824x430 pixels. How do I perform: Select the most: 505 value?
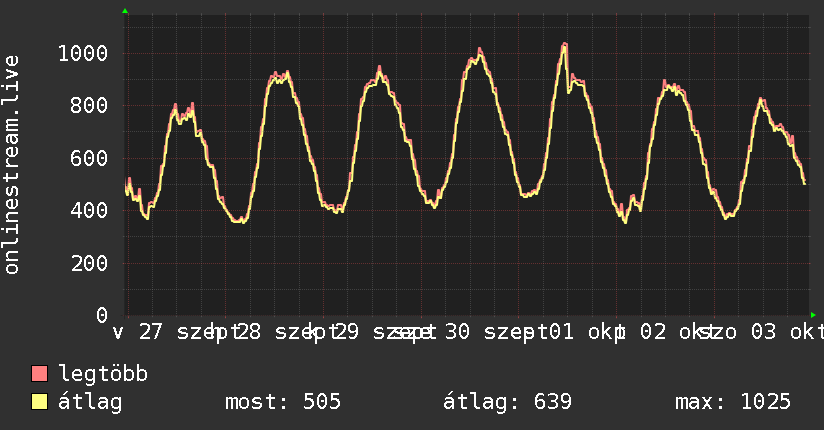pyautogui.click(x=283, y=402)
